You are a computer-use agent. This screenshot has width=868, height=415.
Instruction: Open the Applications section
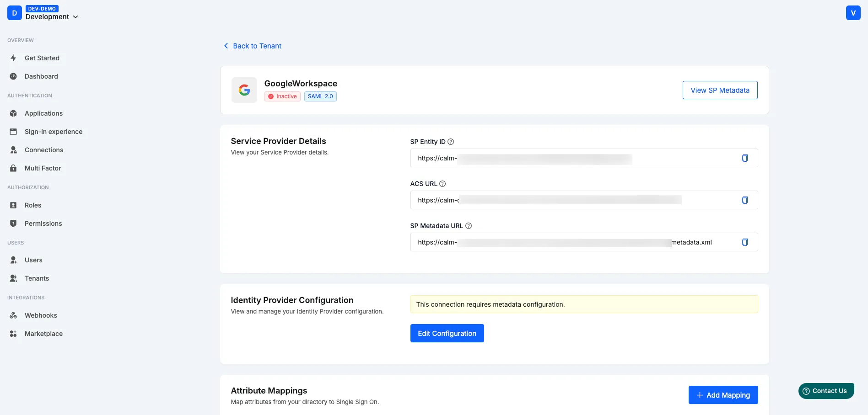pos(43,113)
